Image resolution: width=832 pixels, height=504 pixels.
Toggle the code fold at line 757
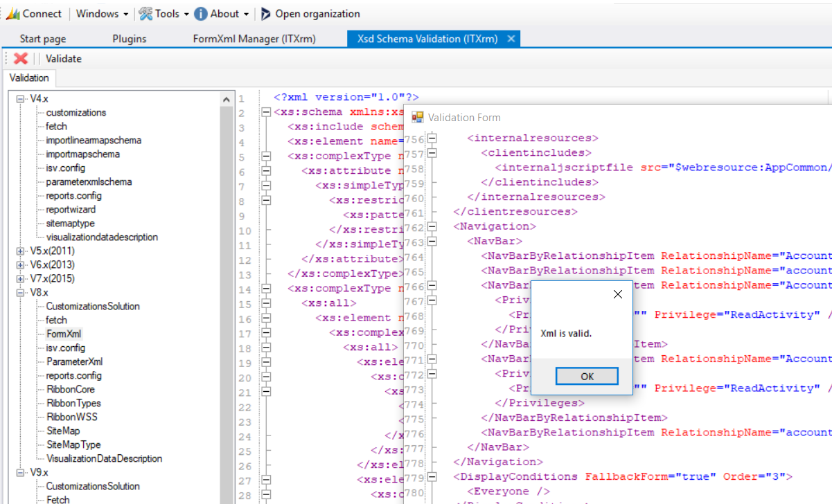coord(431,152)
